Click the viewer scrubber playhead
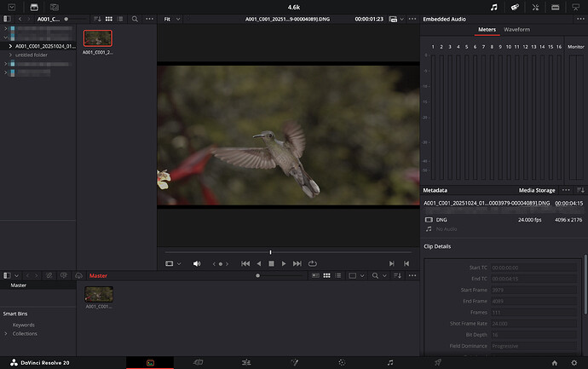Screen dimensions: 588x369 click(x=270, y=252)
